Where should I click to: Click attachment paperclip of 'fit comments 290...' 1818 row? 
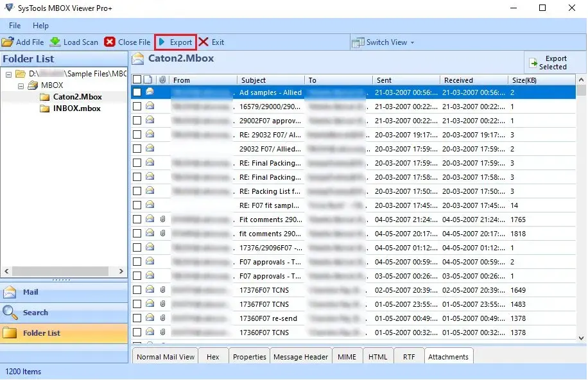[163, 233]
